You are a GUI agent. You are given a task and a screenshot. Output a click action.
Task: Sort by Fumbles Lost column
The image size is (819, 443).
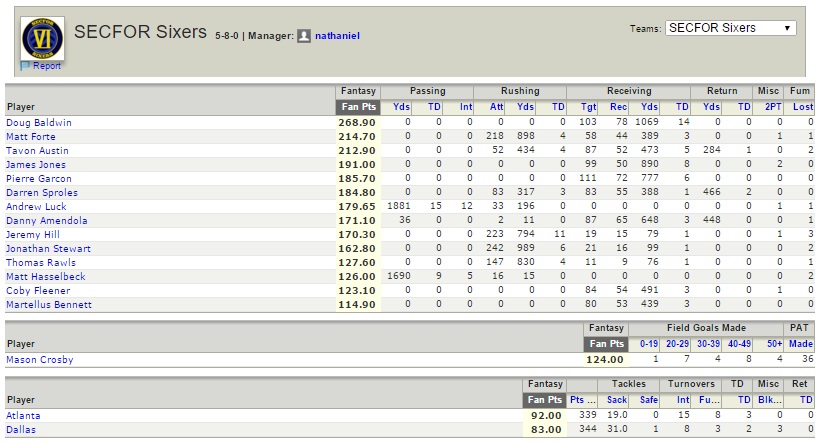click(803, 107)
